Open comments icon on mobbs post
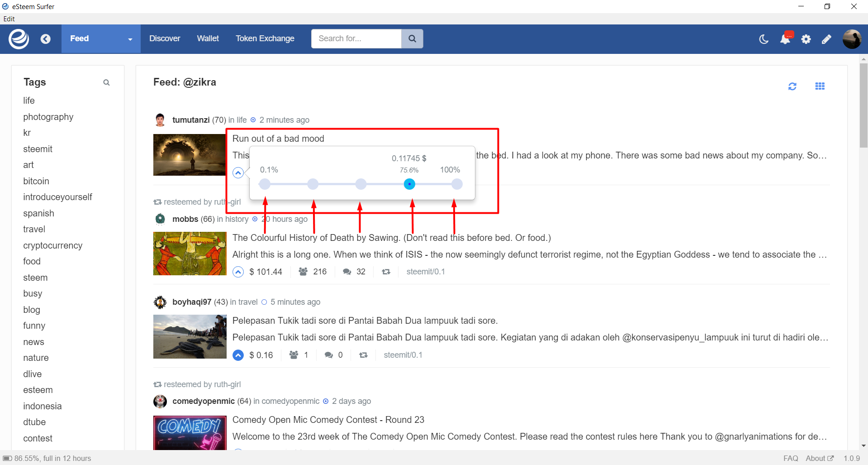Screen dimensions: 868x465 click(347, 272)
